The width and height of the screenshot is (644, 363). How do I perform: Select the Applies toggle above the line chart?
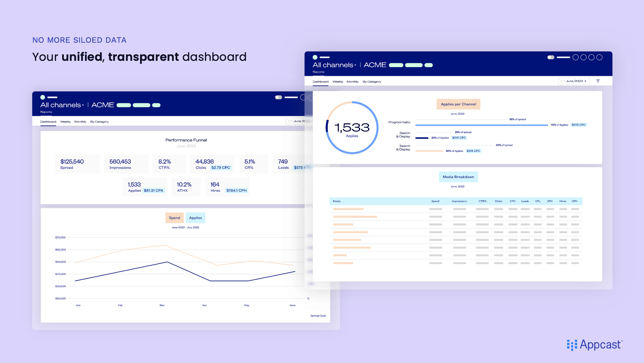point(195,218)
